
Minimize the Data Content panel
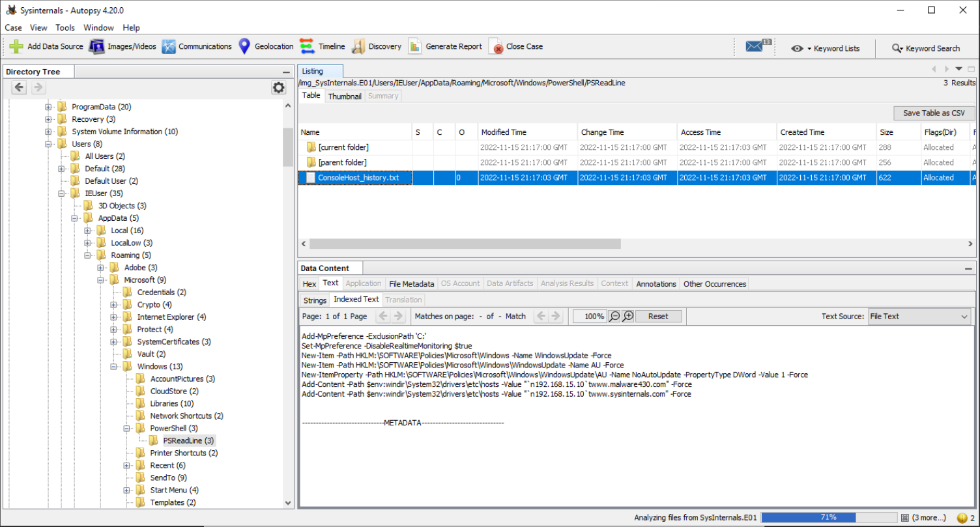click(968, 268)
